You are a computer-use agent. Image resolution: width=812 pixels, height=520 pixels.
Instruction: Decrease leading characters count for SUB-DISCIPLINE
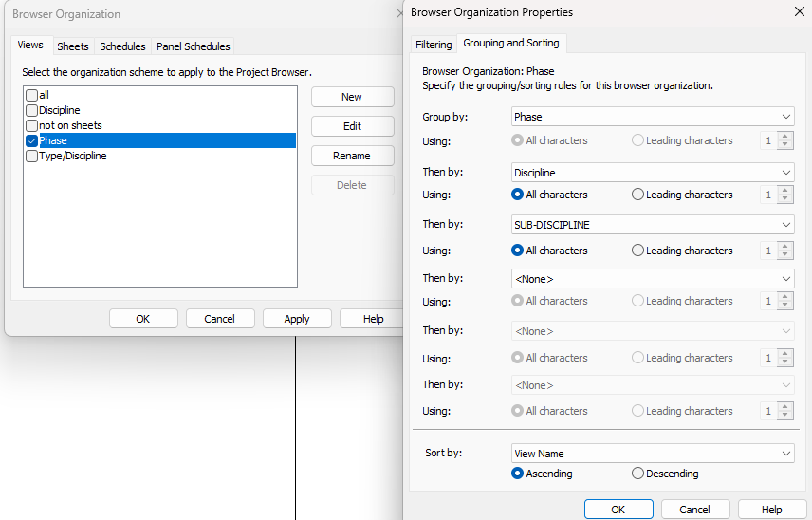tap(785, 255)
